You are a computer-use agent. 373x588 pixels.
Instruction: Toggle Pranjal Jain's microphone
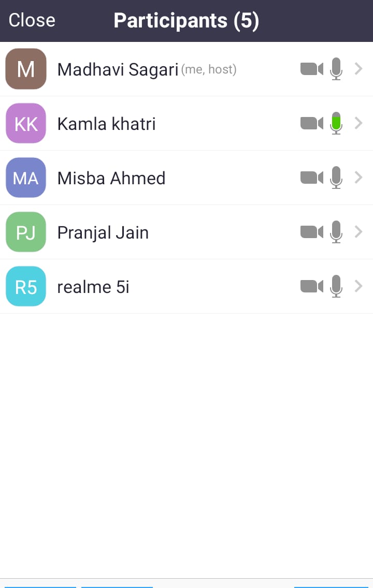[336, 232]
